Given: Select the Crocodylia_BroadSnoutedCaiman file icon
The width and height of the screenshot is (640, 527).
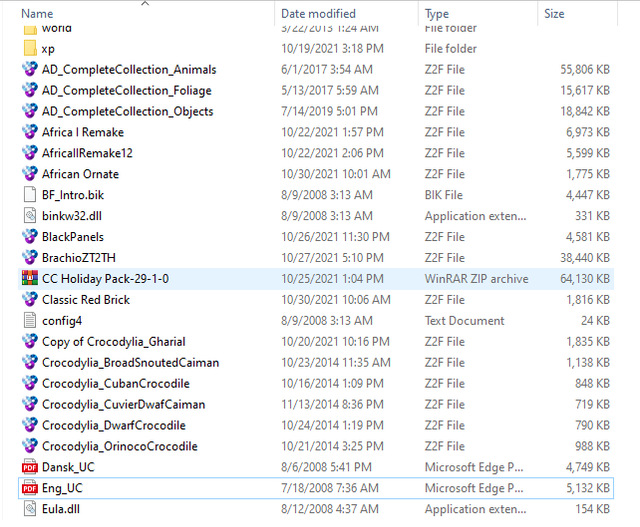Looking at the screenshot, I should click(30, 362).
